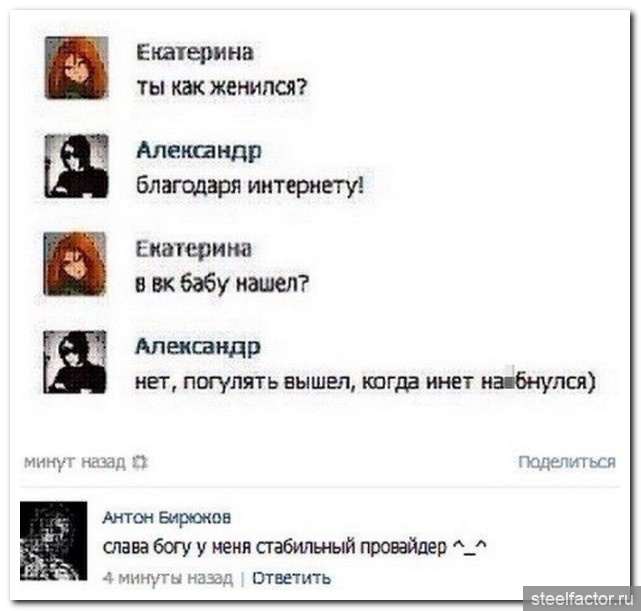Click the steelfactor.ru watermark
This screenshot has width=641, height=611.
point(582,599)
